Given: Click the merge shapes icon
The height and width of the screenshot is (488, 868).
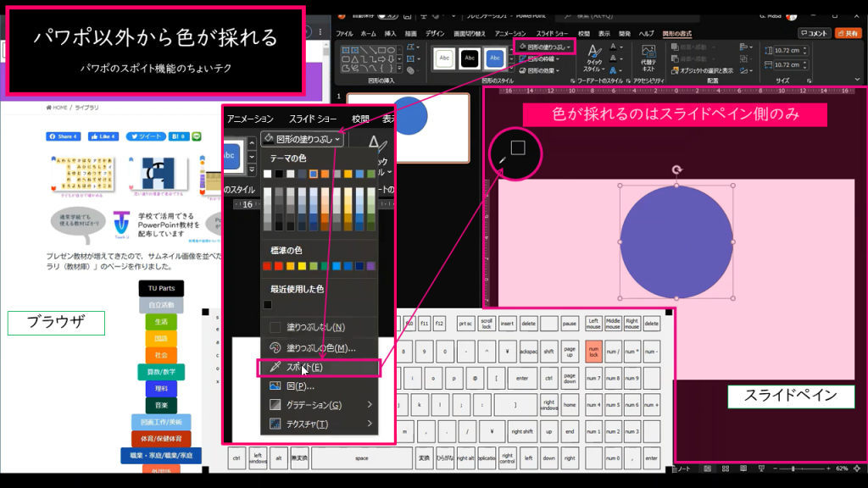Looking at the screenshot, I should tap(411, 70).
